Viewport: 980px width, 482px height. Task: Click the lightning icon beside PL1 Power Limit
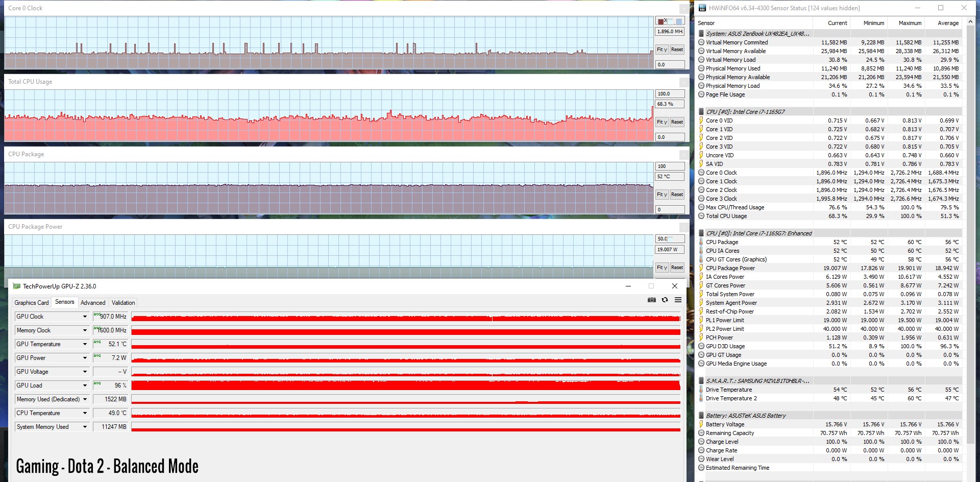coord(701,320)
